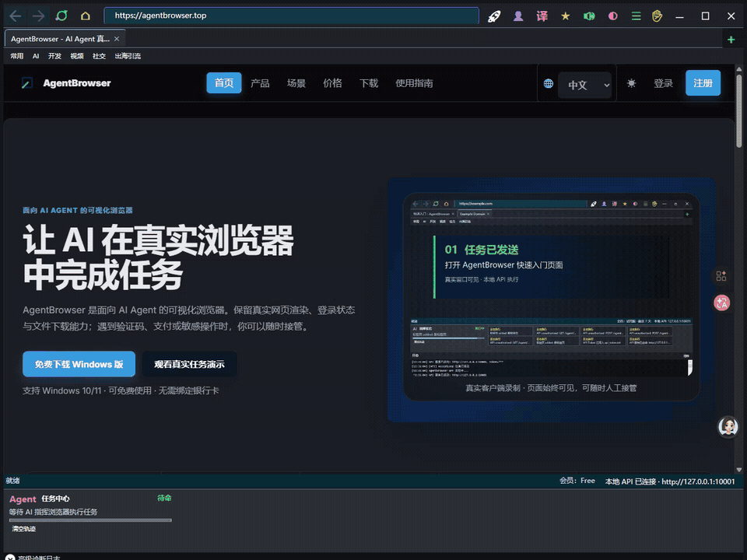Image resolution: width=747 pixels, height=560 pixels.
Task: Click the 待命 status label
Action: coord(164,498)
